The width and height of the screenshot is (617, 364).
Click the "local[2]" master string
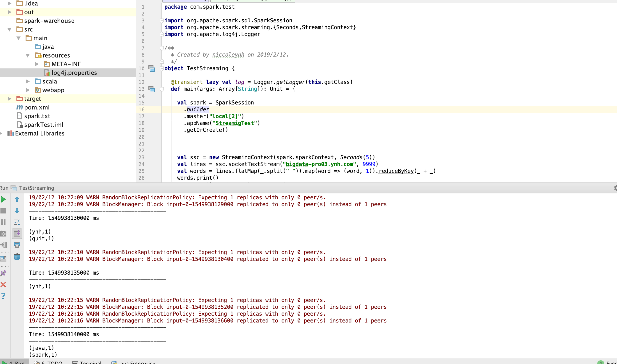(x=225, y=116)
